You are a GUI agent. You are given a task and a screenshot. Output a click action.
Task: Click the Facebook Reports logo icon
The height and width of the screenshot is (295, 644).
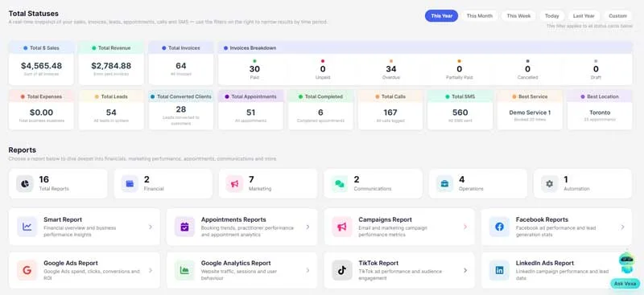[499, 227]
